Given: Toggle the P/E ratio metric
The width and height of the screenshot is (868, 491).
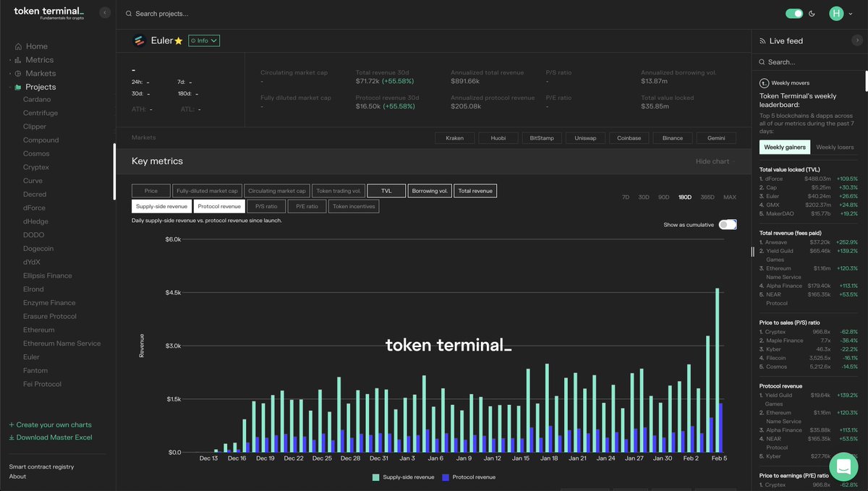Looking at the screenshot, I should pyautogui.click(x=307, y=206).
